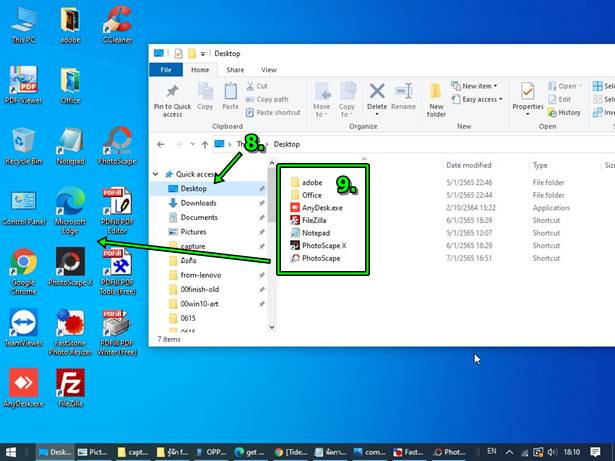Viewport: 615px width, 461px height.
Task: Open the Delete dropdown arrow
Action: click(x=377, y=114)
